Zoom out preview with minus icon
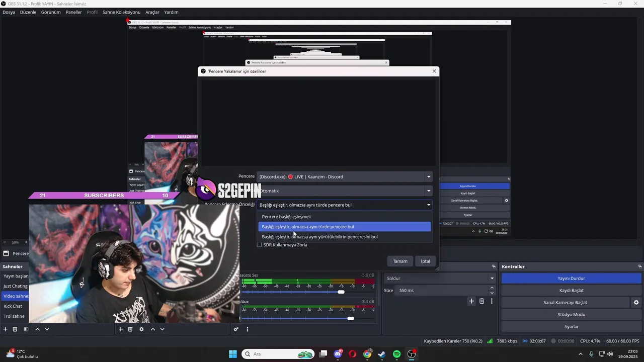The width and height of the screenshot is (644, 362). click(5, 242)
